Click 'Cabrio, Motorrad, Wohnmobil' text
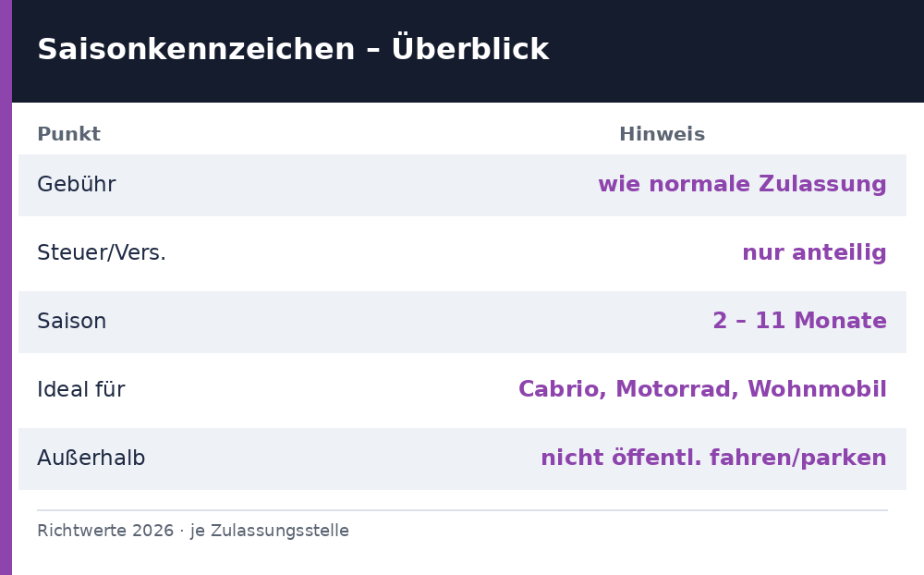The height and width of the screenshot is (575, 924). point(702,389)
